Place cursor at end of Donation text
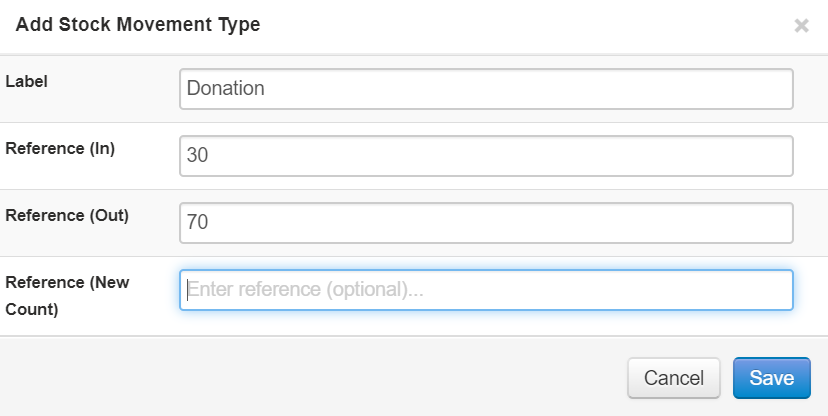This screenshot has height=416, width=828. [x=266, y=88]
